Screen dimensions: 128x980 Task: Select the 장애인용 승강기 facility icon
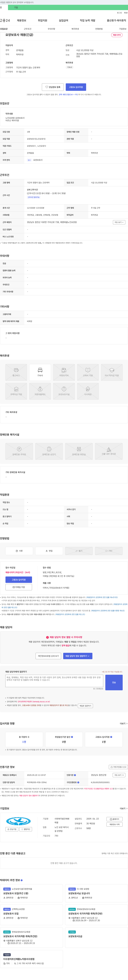[49, 451]
